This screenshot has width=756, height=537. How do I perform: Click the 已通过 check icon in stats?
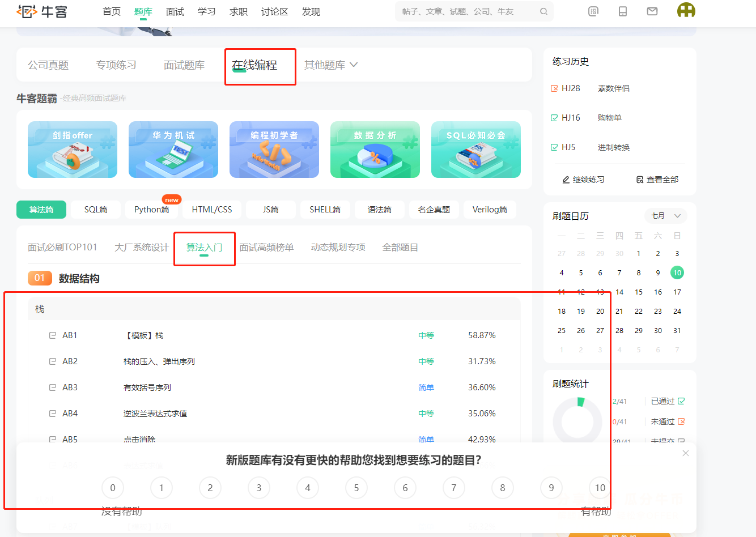681,401
